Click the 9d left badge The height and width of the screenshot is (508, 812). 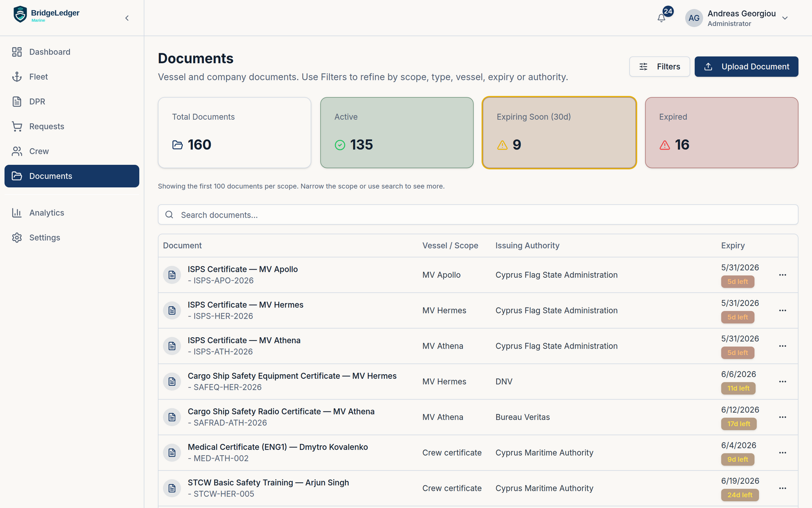[738, 460]
